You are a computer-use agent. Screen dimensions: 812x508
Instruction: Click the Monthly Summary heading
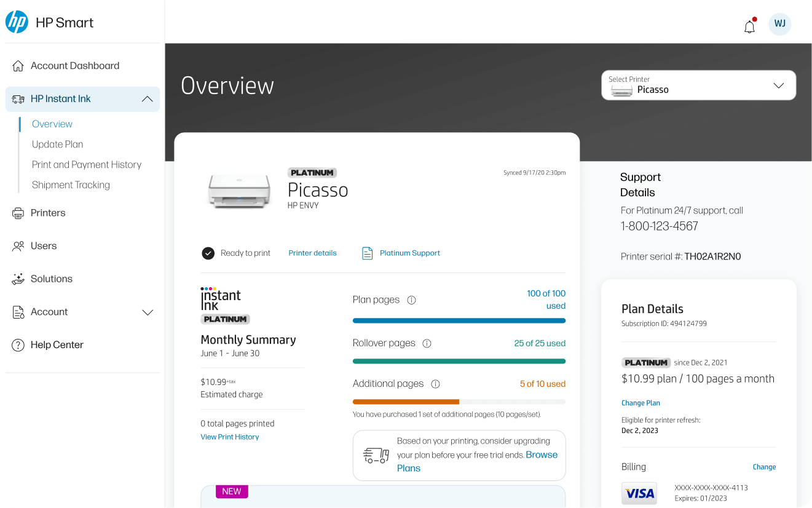(248, 339)
